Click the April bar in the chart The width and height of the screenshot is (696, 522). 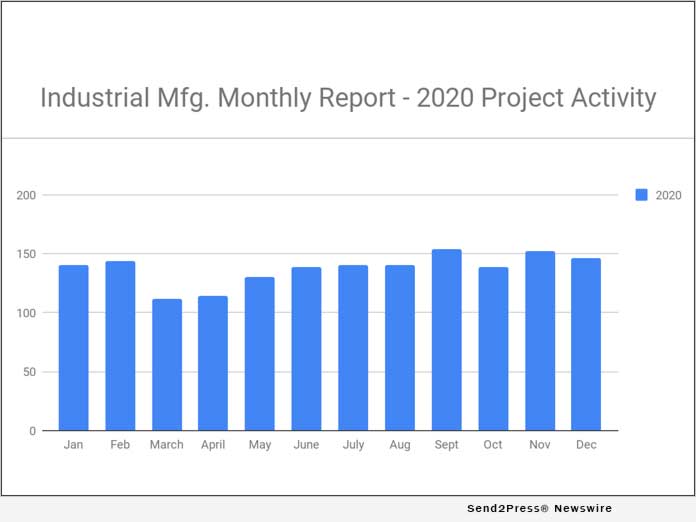coord(213,363)
